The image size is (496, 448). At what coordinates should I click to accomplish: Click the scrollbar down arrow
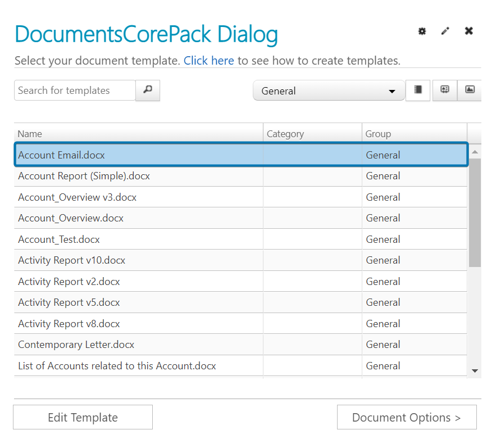[475, 371]
